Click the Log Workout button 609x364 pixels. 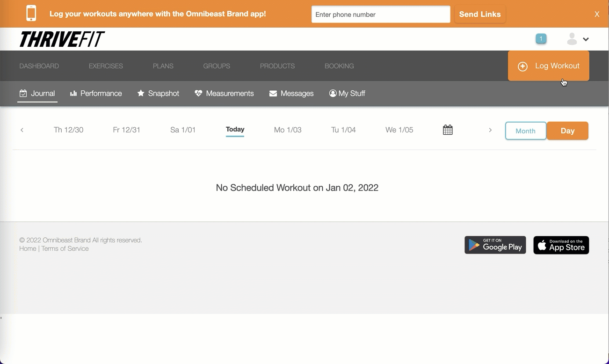coord(548,66)
